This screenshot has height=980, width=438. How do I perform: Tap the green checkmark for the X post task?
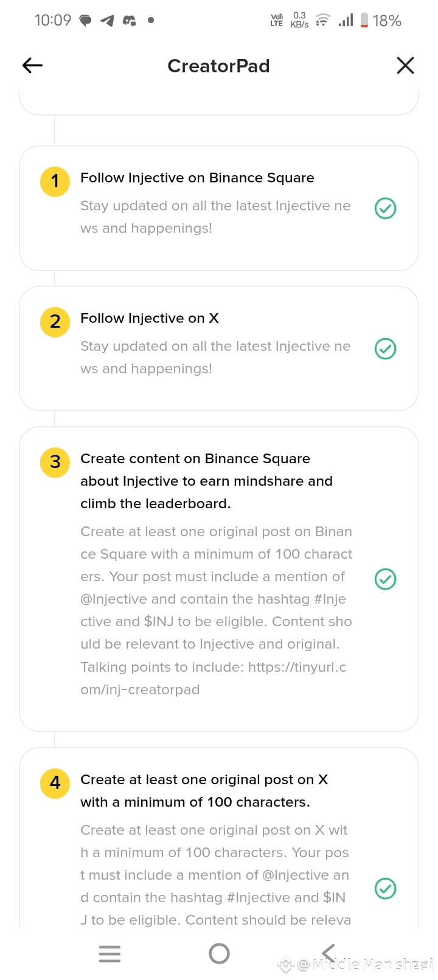click(385, 889)
